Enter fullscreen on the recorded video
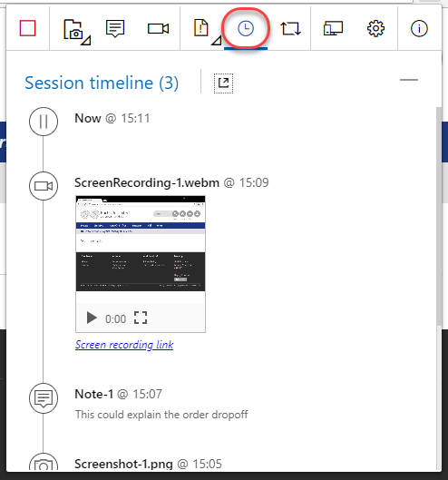Image resolution: width=448 pixels, height=480 pixels. [141, 318]
